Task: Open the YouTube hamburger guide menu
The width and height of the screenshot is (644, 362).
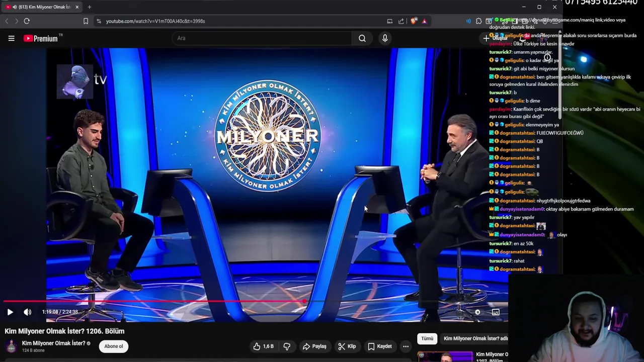Action: pos(11,38)
